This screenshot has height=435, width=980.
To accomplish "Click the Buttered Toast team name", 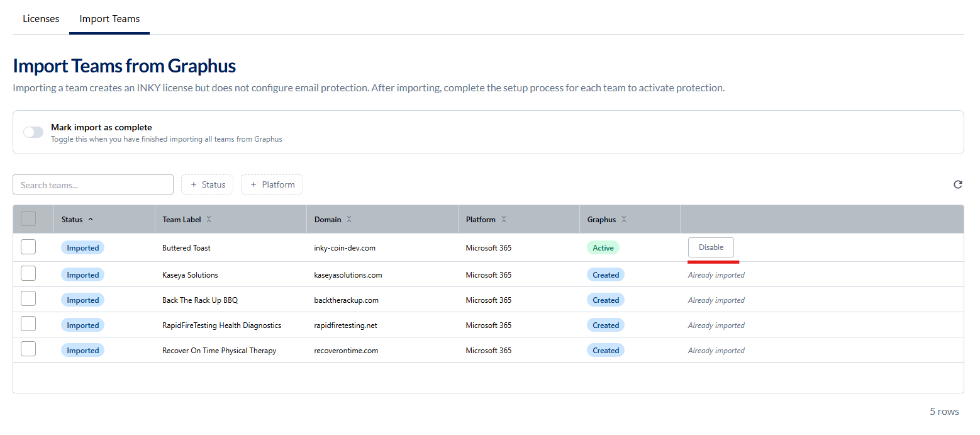I will tap(186, 248).
